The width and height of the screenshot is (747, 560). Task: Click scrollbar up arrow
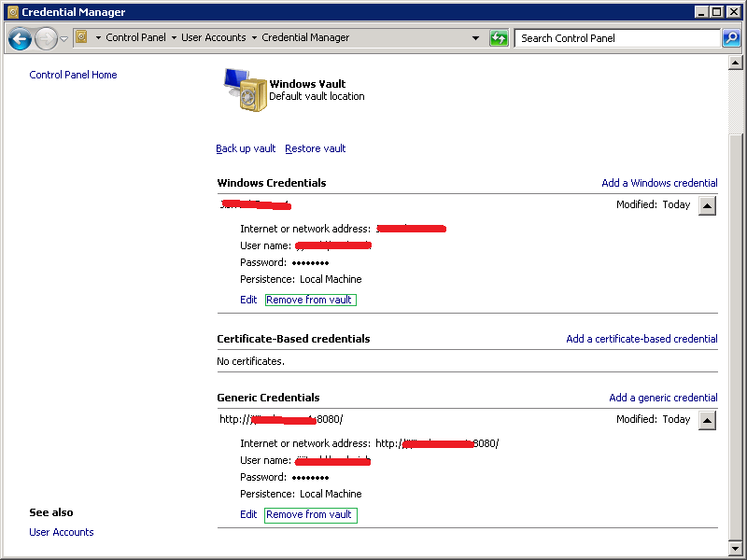coord(736,63)
